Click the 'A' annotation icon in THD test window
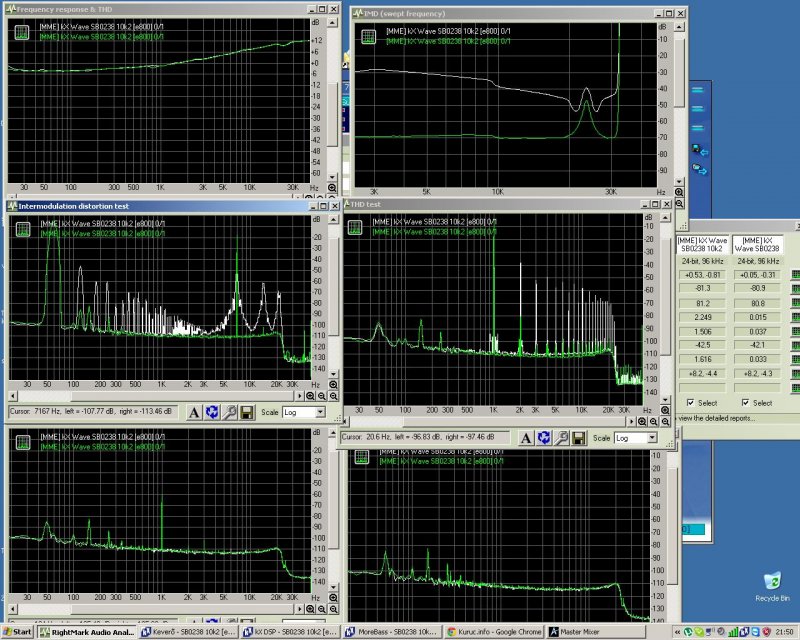The height and width of the screenshot is (640, 800). click(526, 438)
